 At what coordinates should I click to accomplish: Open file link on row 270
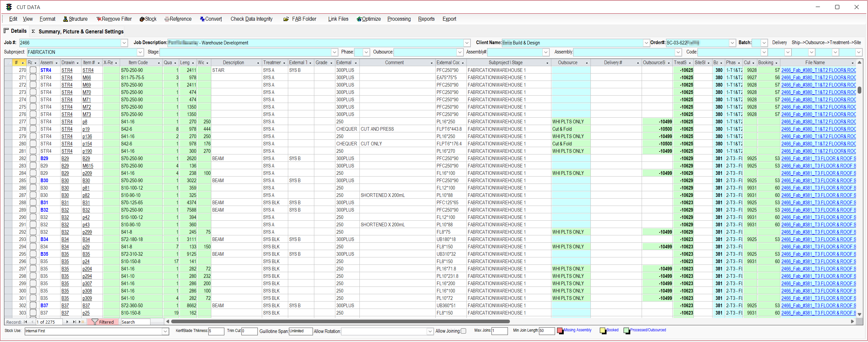click(819, 70)
